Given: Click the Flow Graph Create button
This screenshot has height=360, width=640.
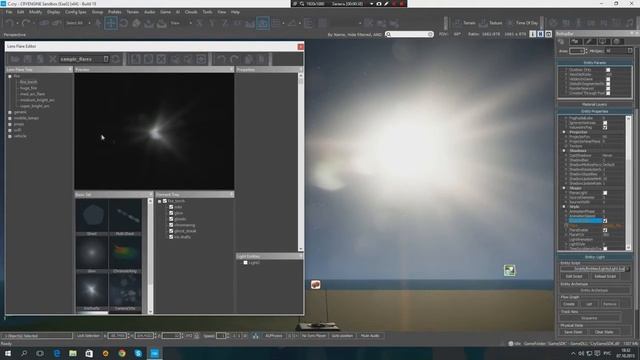Looking at the screenshot, I should click(569, 304).
